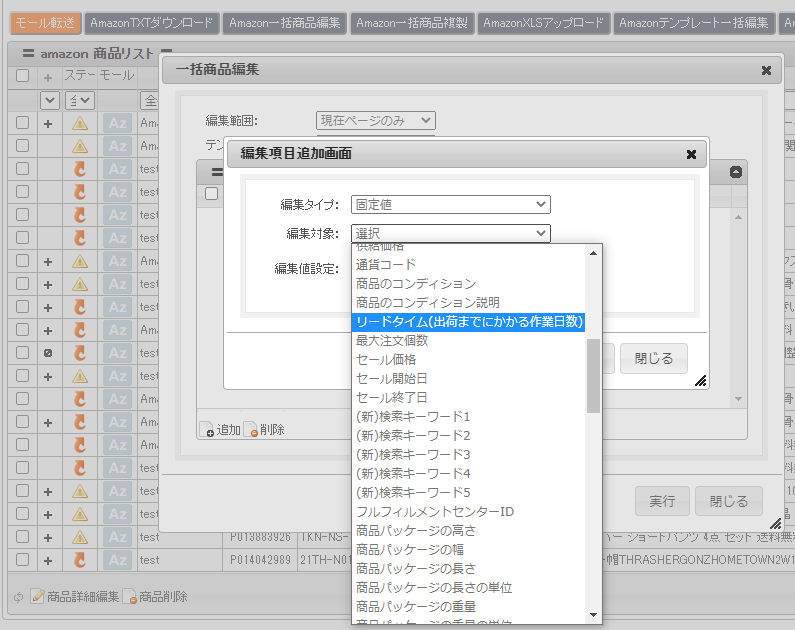
Task: Click the scrollbar thumb of the option list
Action: [593, 376]
